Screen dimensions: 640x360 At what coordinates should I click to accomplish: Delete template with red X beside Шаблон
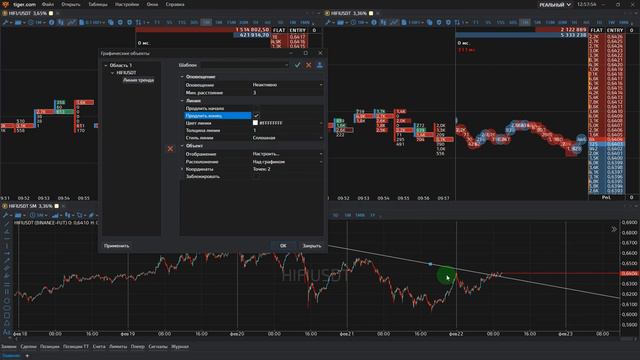309,65
